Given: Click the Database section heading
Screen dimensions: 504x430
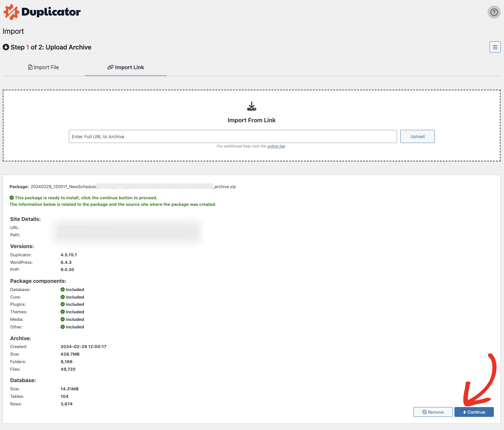Looking at the screenshot, I should [23, 380].
